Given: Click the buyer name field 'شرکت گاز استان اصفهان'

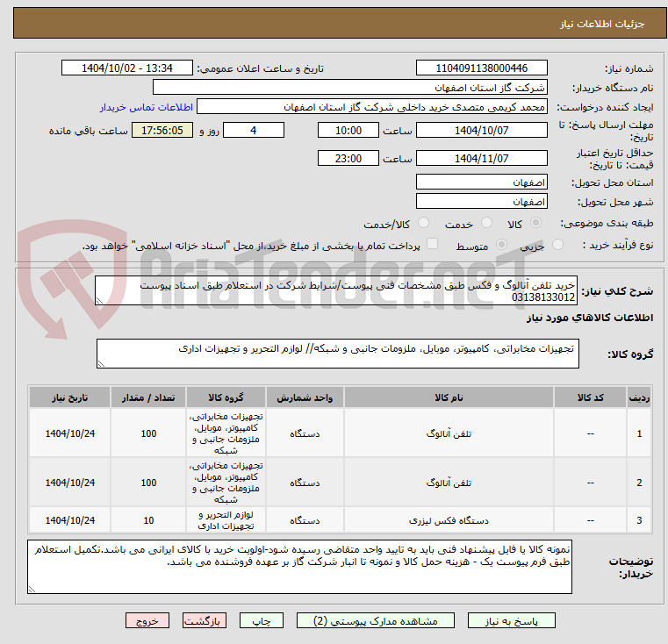Looking at the screenshot, I should click(x=349, y=88).
